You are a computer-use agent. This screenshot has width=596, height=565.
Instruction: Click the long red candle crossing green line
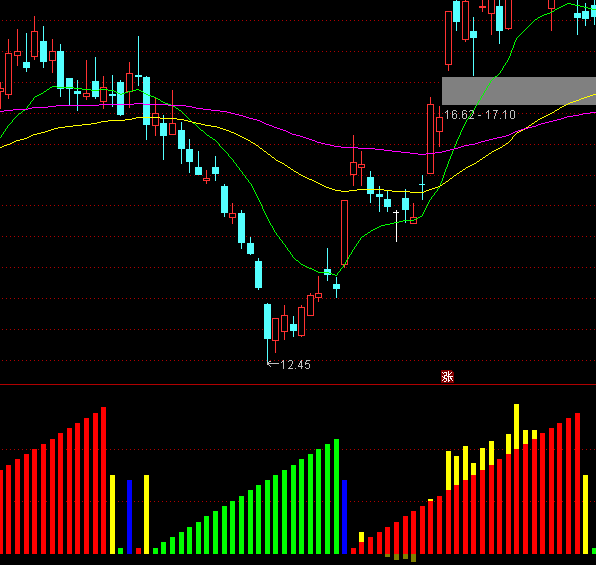click(x=344, y=232)
